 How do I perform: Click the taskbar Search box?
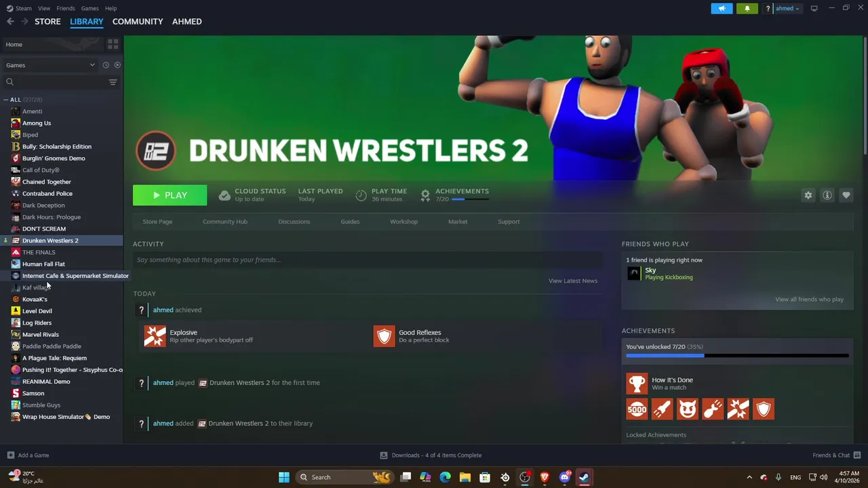(346, 477)
